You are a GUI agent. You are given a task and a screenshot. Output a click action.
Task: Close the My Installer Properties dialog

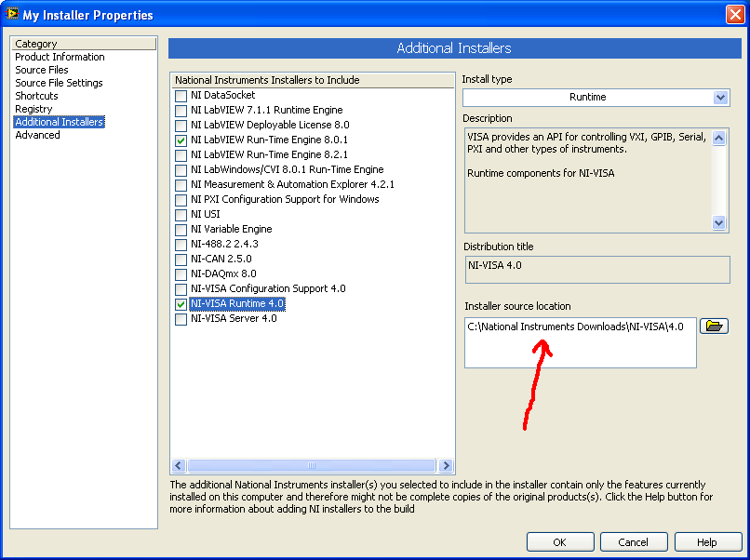click(x=735, y=14)
